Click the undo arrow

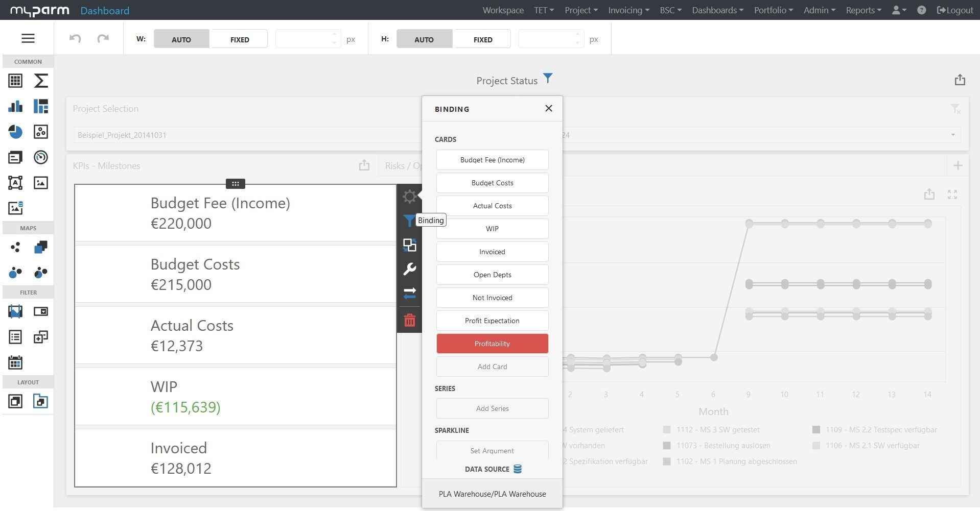click(75, 39)
